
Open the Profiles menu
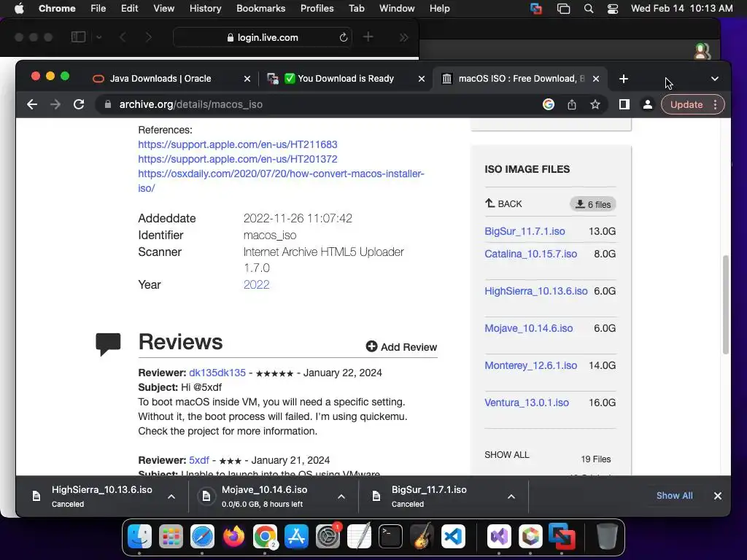point(317,9)
